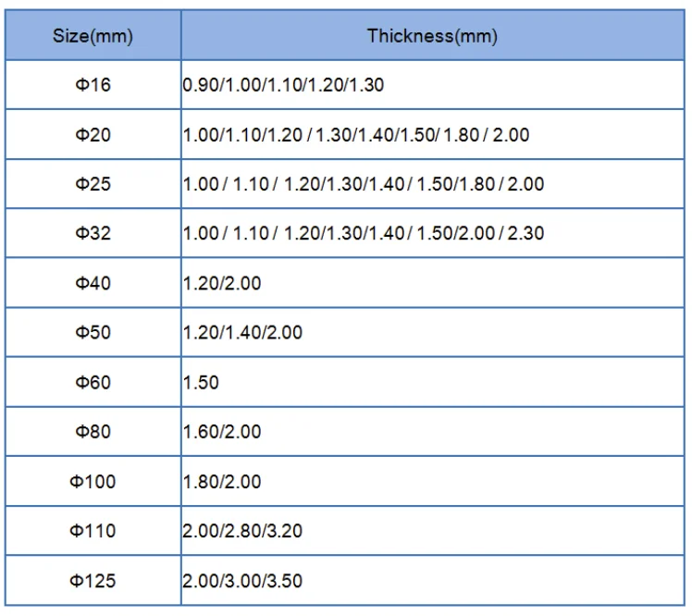Select the Φ32 size cell

(93, 233)
